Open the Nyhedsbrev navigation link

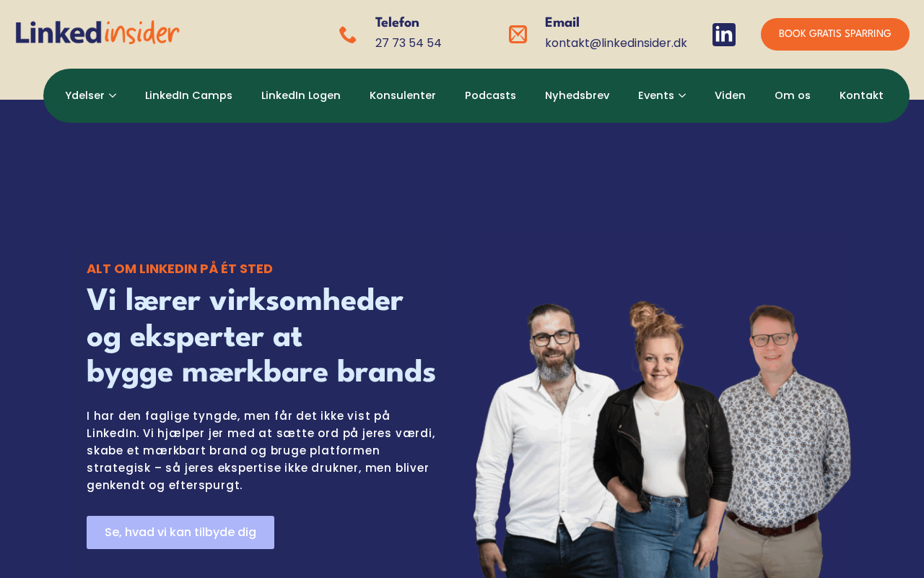click(x=577, y=95)
